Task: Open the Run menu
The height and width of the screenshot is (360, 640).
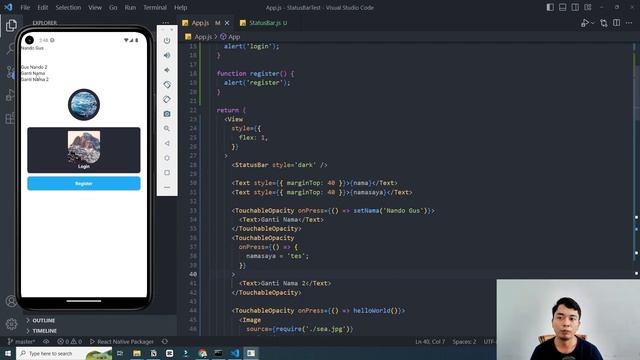Action: point(130,7)
